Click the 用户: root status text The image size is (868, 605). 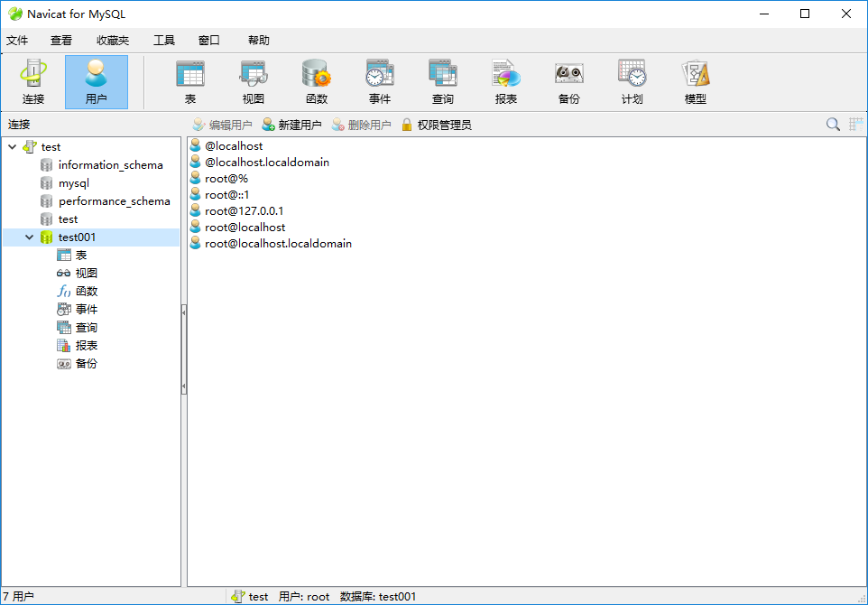coord(304,597)
